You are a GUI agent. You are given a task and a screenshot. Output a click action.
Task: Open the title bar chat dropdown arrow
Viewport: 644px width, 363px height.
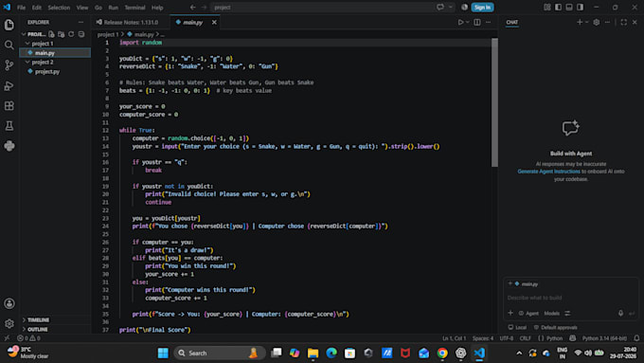coord(451,8)
